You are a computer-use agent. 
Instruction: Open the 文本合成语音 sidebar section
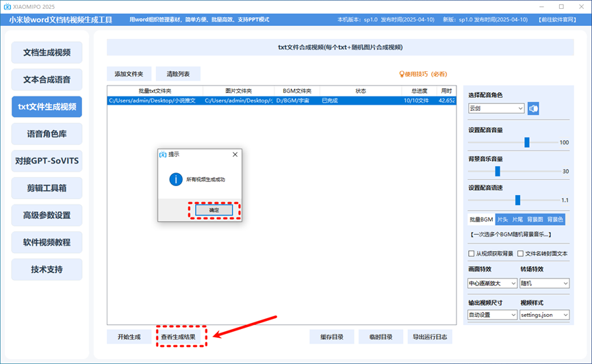tap(47, 79)
